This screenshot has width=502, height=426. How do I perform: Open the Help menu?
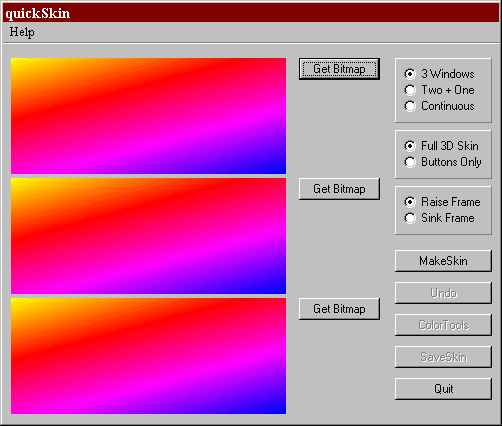pos(22,32)
